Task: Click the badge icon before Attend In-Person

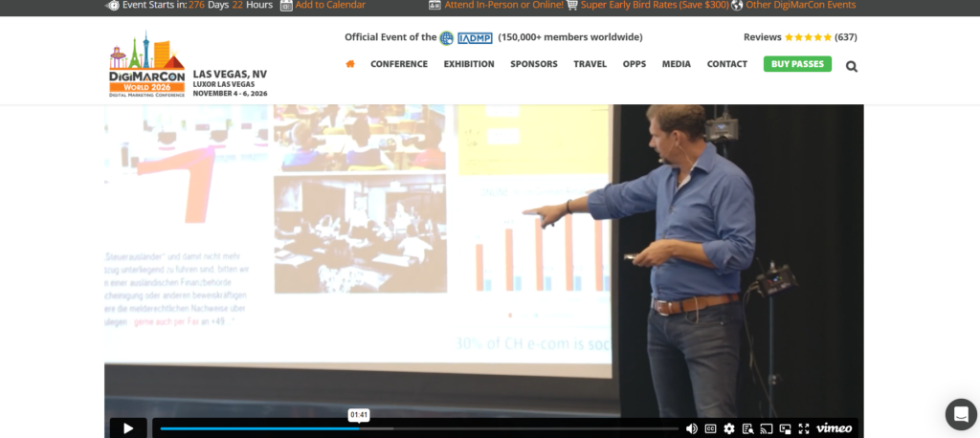Action: 435,5
